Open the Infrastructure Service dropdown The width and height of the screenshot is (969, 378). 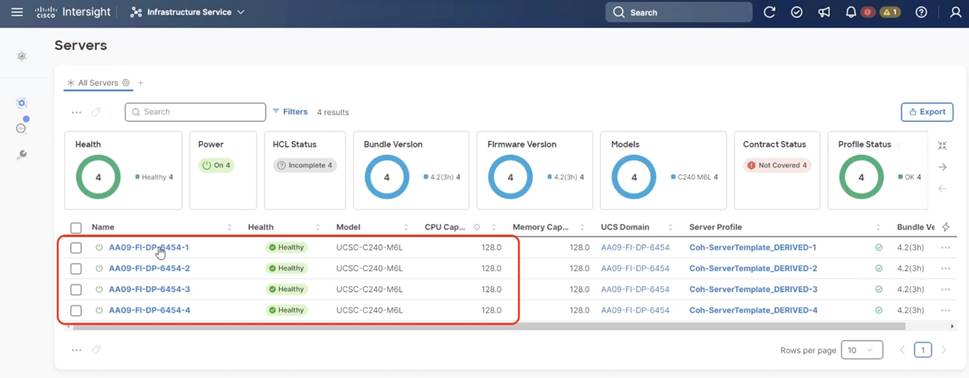[x=188, y=12]
